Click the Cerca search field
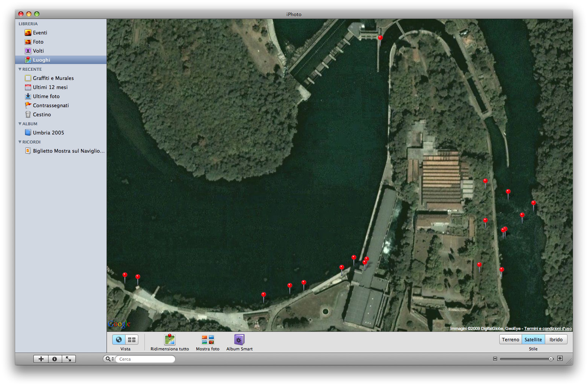The image size is (588, 386). 145,359
